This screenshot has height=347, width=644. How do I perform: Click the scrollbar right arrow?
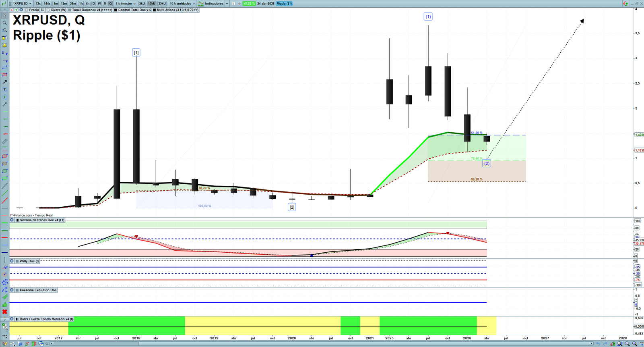click(591, 344)
